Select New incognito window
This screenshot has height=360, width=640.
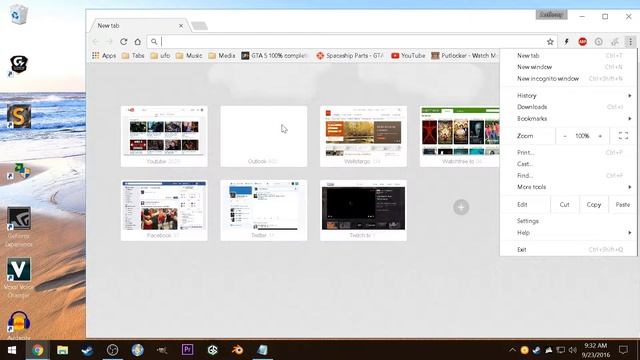568,78
